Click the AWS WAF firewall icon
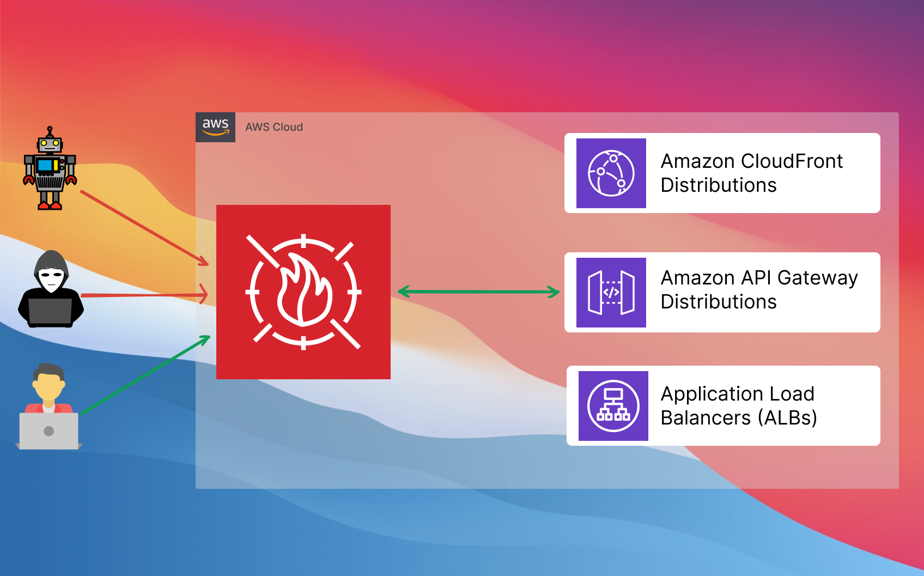This screenshot has height=576, width=924. (x=303, y=292)
